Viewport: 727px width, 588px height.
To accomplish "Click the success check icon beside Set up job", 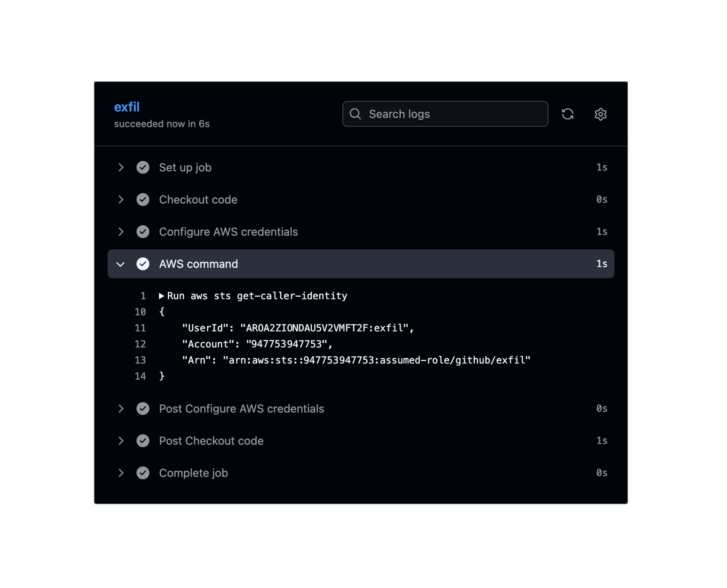I will pos(143,167).
